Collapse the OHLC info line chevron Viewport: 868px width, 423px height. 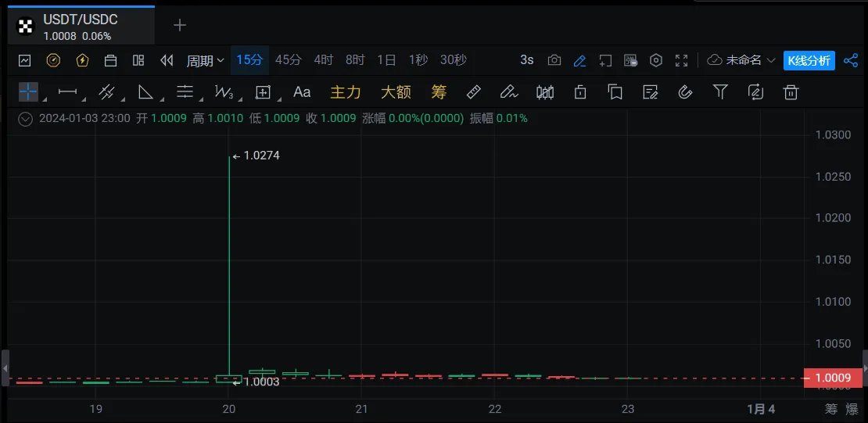coord(25,119)
